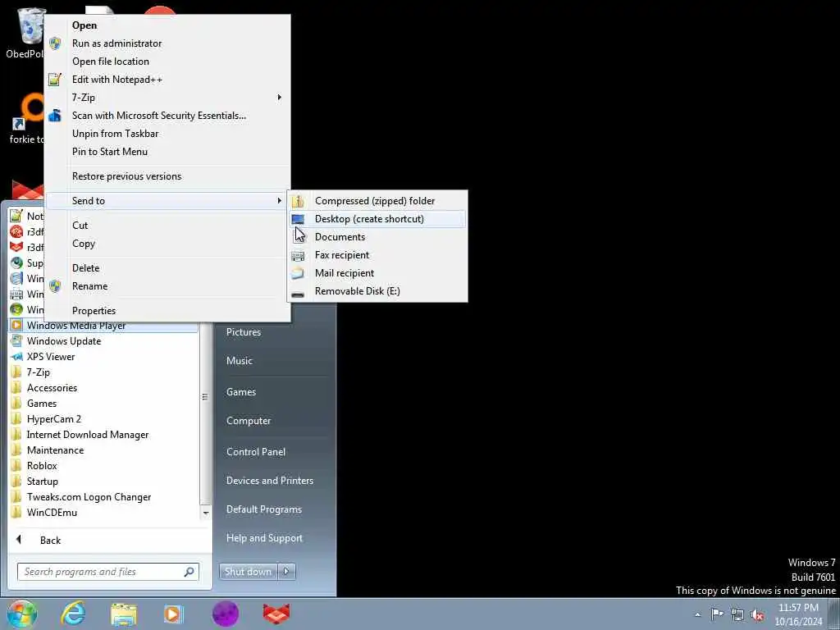
Task: Open Windows Media Player taskbar icon
Action: pyautogui.click(x=174, y=614)
